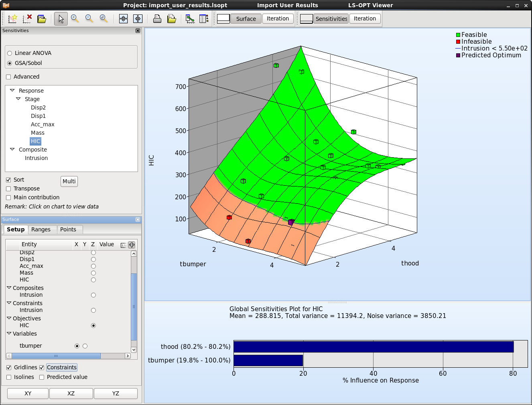The image size is (532, 405).
Task: Collapse the Objectives group in Entity list
Action: point(9,318)
